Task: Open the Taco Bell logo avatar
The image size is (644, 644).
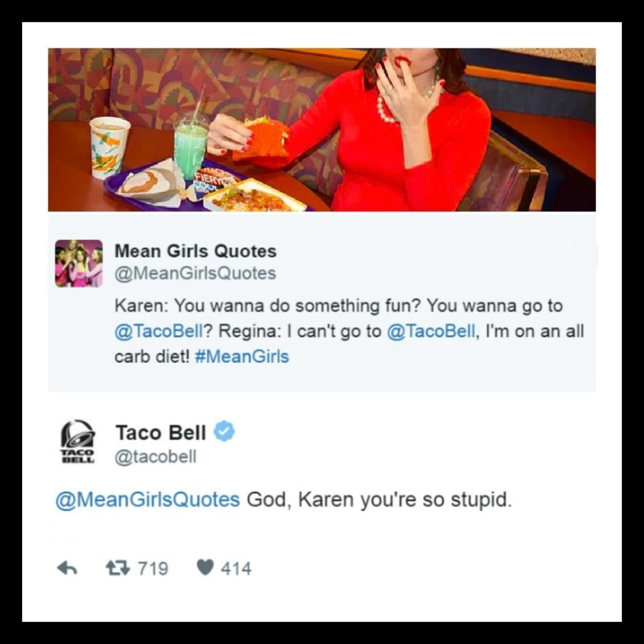Action: (x=78, y=441)
